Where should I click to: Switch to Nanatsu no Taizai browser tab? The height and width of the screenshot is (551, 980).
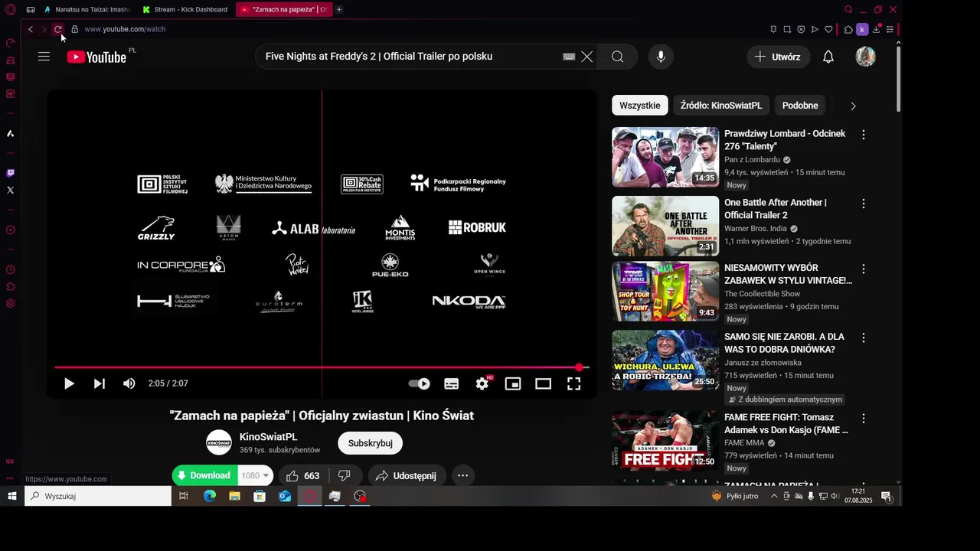pyautogui.click(x=87, y=9)
